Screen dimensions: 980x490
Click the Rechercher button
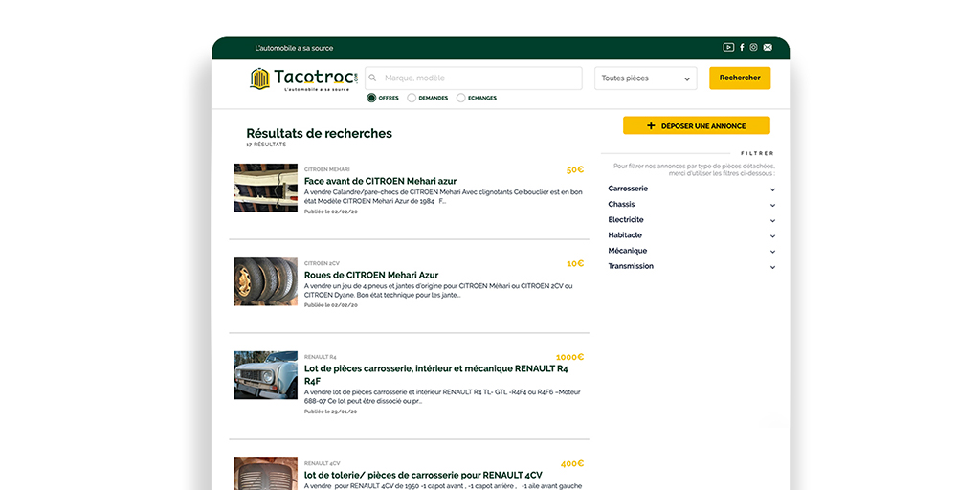click(x=740, y=78)
